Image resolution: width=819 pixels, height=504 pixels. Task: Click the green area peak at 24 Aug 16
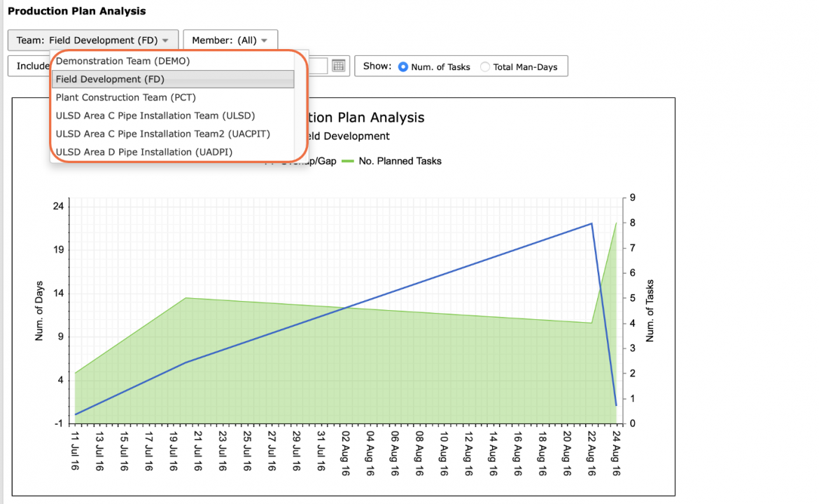[616, 223]
